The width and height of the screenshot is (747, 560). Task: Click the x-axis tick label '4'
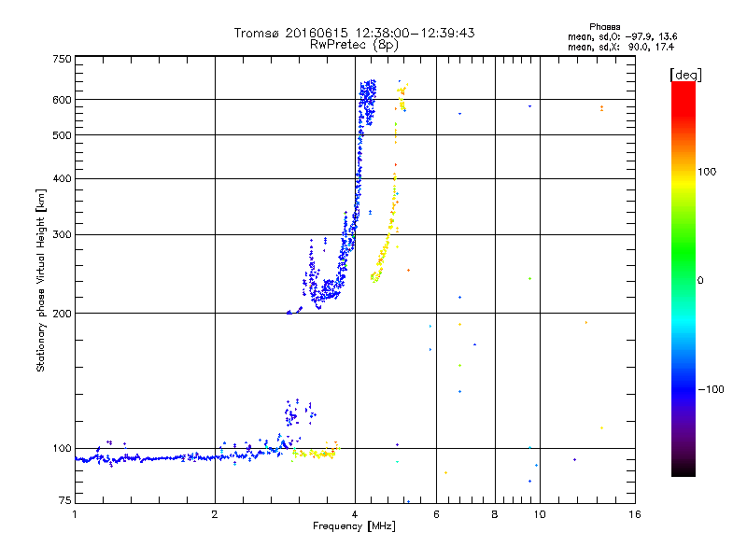(x=355, y=514)
